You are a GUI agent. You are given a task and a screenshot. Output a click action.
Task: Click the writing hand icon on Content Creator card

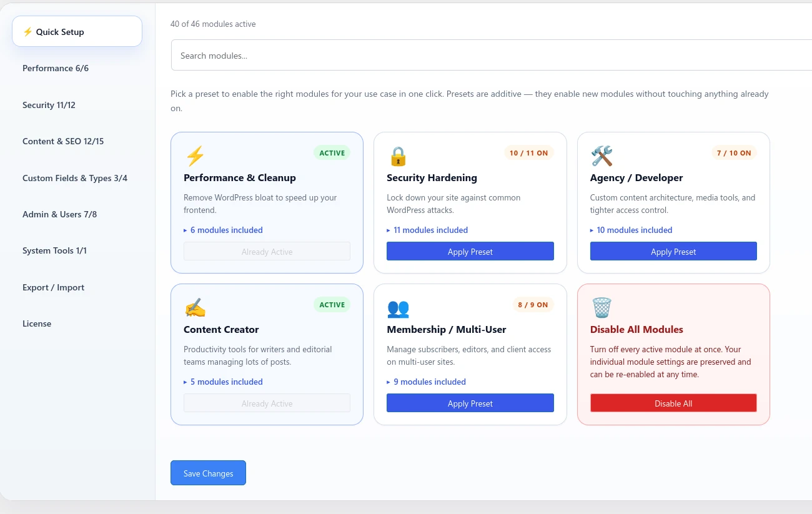click(195, 307)
